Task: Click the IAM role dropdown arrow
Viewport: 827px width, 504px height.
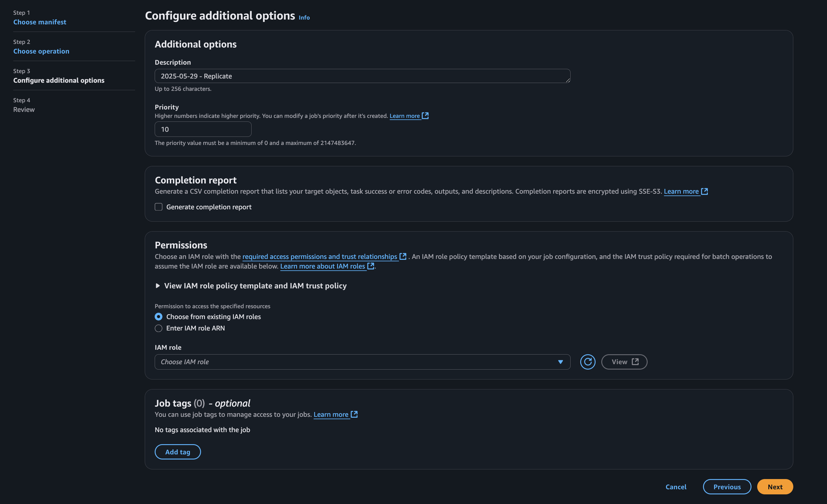Action: tap(560, 362)
